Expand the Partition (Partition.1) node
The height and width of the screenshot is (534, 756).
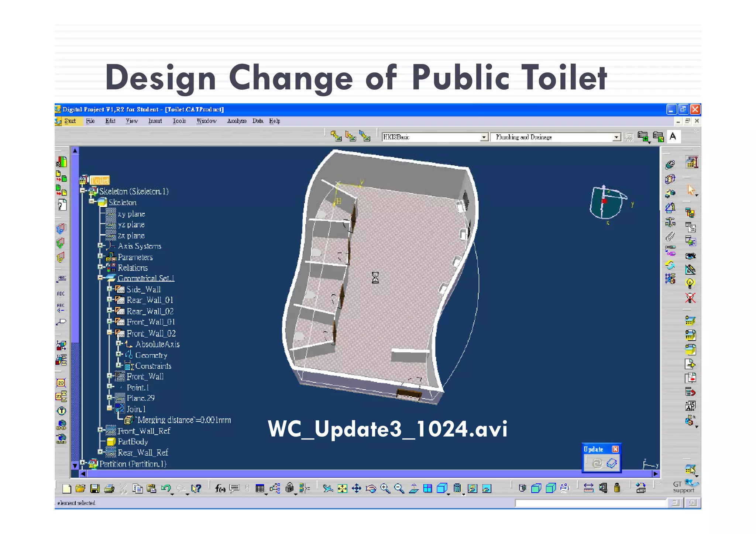83,463
